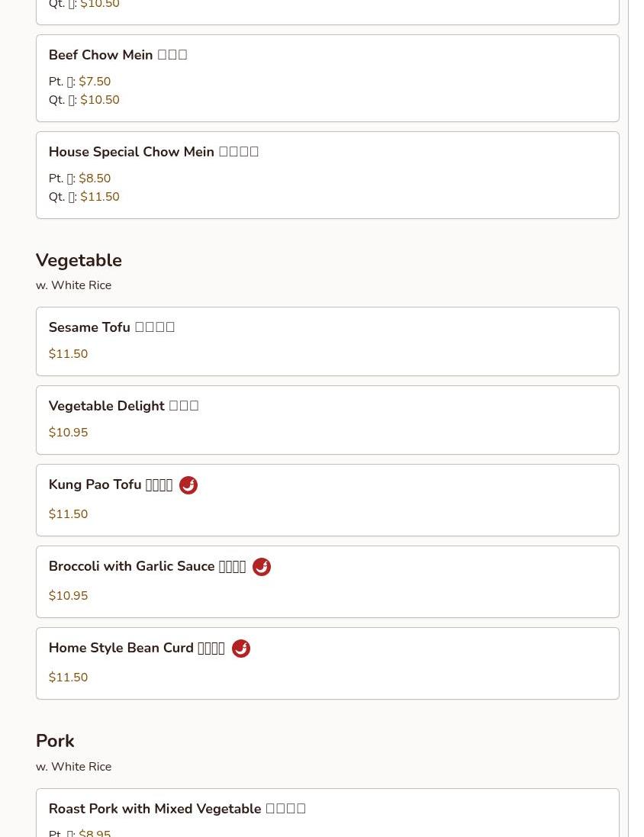Image resolution: width=644 pixels, height=837 pixels.
Task: Open Roast Pork with Mixed Vegetable item
Action: point(327,813)
